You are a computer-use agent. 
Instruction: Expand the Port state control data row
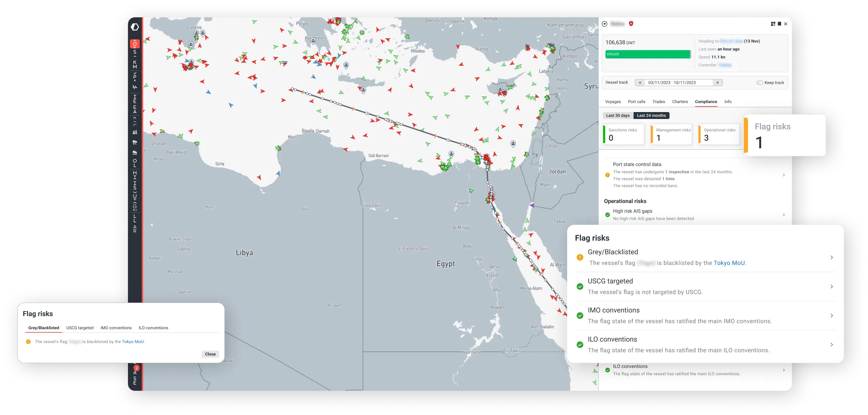point(784,175)
